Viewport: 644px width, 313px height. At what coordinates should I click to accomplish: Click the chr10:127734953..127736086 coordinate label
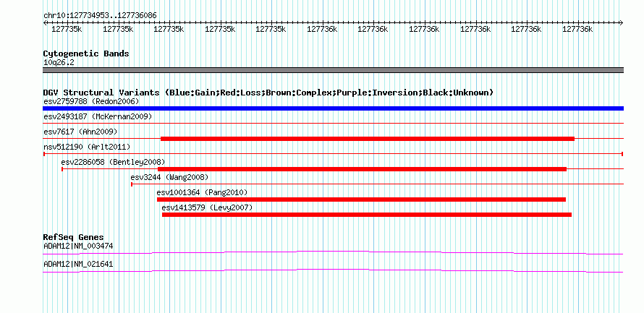100,16
